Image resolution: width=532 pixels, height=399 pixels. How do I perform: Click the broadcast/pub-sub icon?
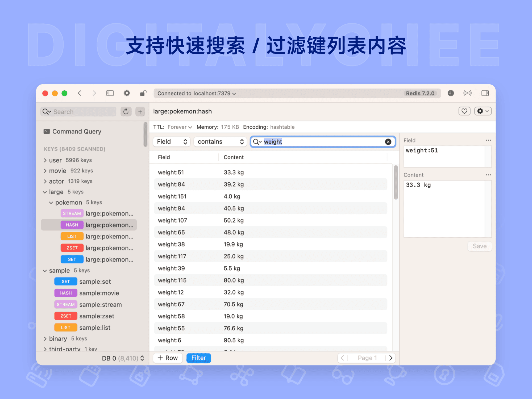[x=468, y=93]
